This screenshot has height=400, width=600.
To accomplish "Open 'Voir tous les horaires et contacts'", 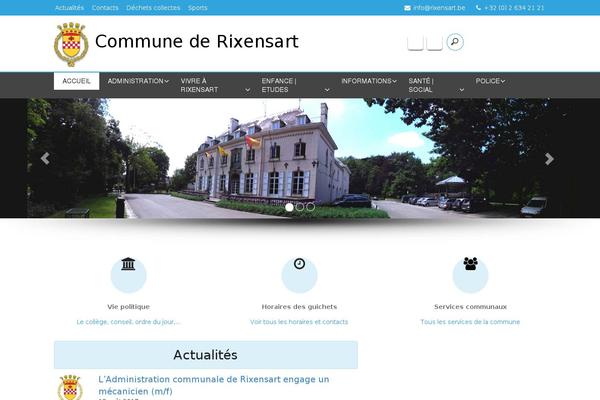I will (299, 322).
